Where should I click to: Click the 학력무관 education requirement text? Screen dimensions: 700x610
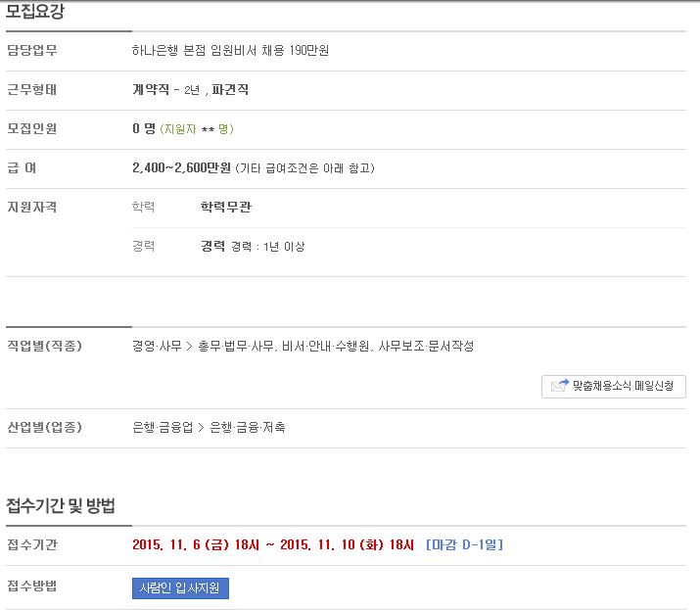coord(226,208)
